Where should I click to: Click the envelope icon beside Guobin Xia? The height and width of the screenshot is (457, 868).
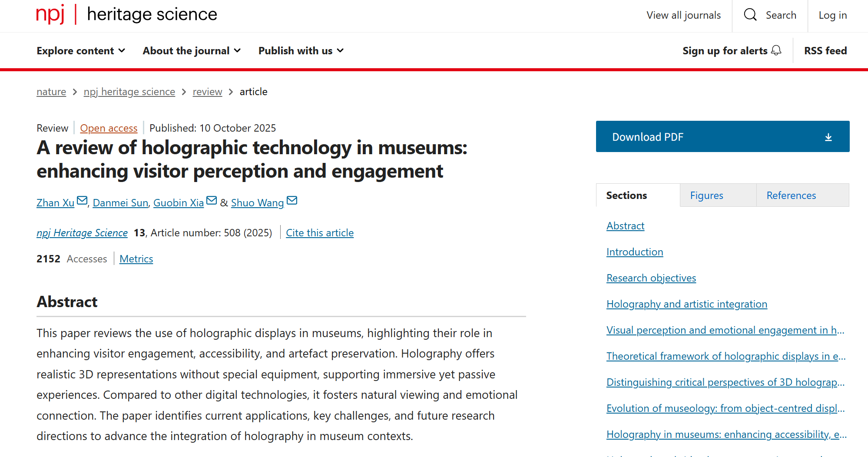[x=212, y=200]
